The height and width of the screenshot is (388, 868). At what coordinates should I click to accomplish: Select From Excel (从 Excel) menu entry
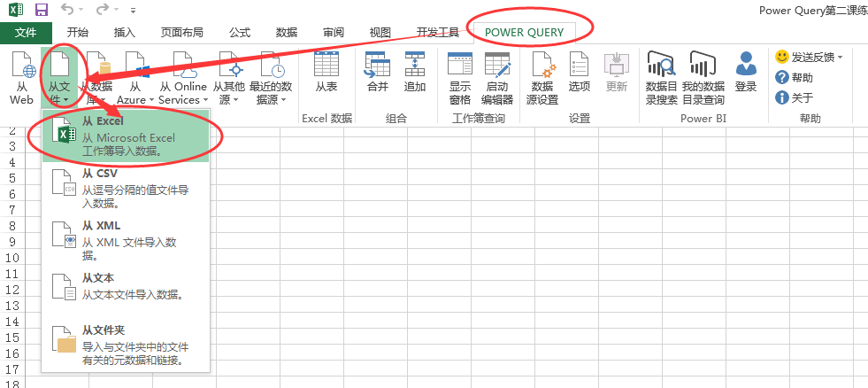126,136
